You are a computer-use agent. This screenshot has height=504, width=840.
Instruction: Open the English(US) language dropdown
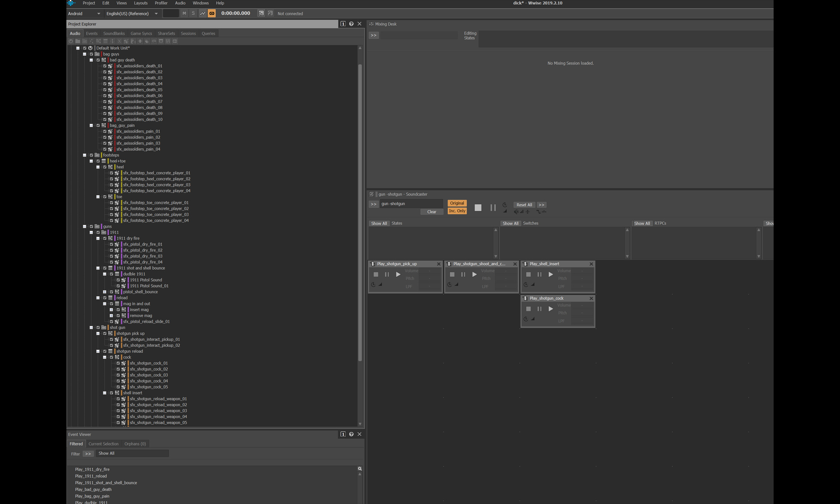(132, 13)
